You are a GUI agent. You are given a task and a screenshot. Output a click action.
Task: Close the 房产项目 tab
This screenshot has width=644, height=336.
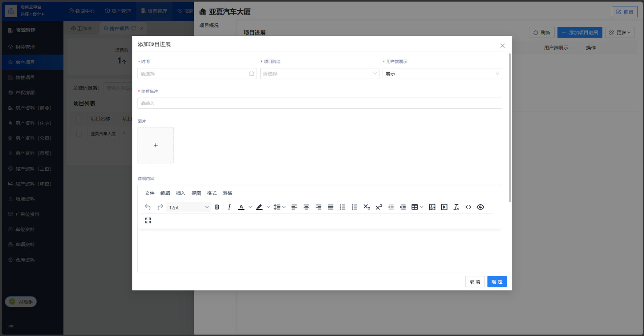tap(142, 28)
